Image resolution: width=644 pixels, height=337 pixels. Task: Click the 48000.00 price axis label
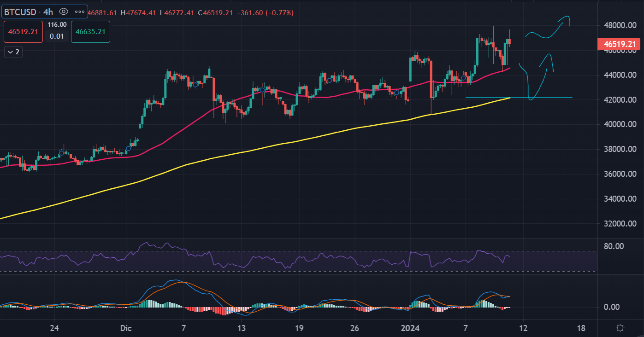click(x=620, y=25)
